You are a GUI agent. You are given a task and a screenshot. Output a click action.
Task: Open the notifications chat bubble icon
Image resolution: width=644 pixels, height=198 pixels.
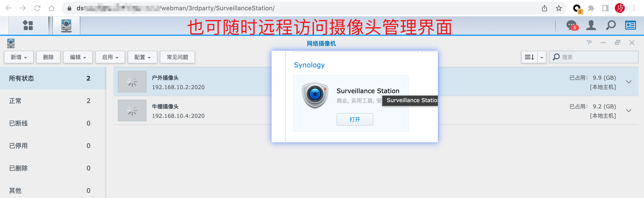click(571, 25)
